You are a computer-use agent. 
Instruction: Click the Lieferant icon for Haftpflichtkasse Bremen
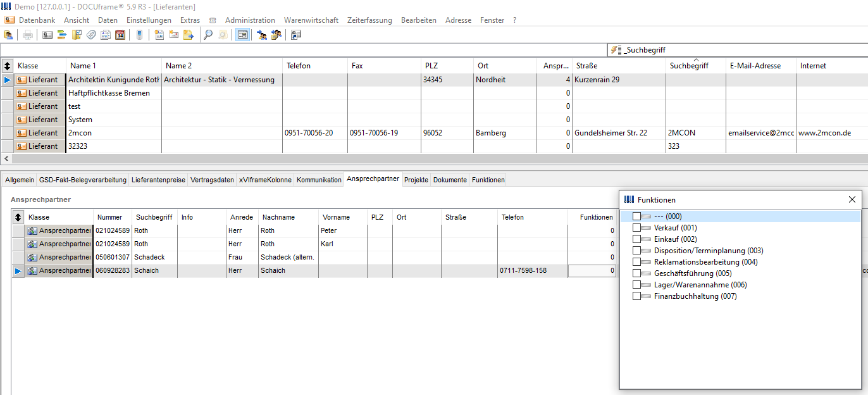point(22,93)
